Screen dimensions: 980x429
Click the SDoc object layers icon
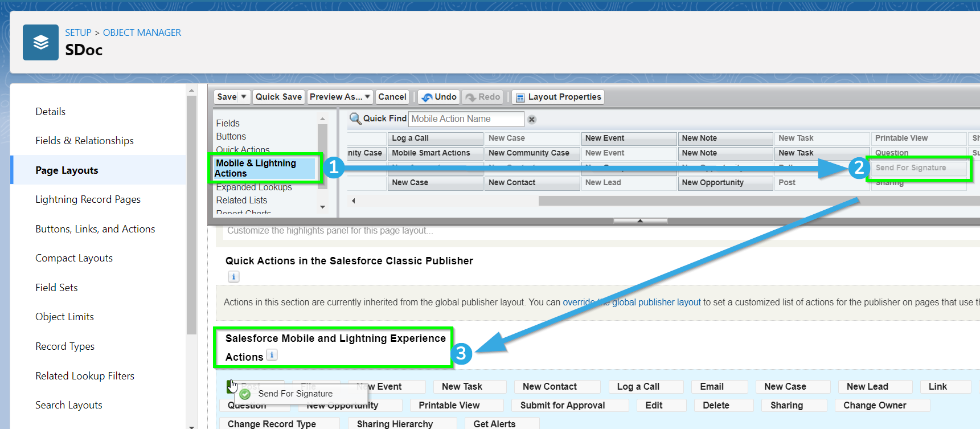[x=40, y=42]
